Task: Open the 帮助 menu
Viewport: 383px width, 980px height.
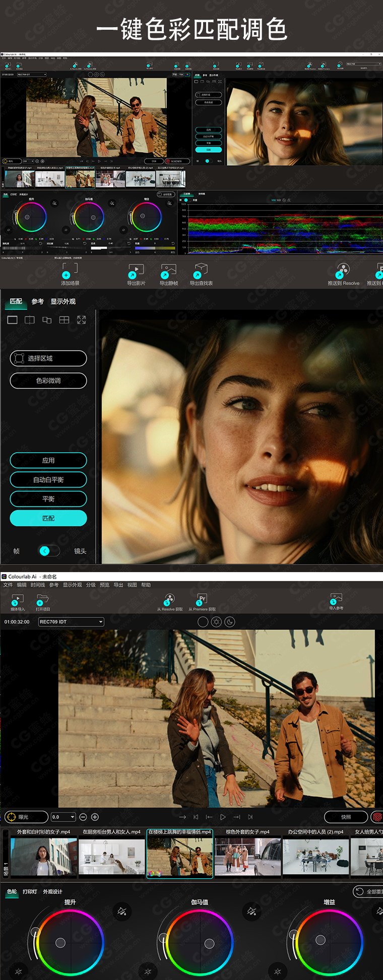Action: click(146, 585)
